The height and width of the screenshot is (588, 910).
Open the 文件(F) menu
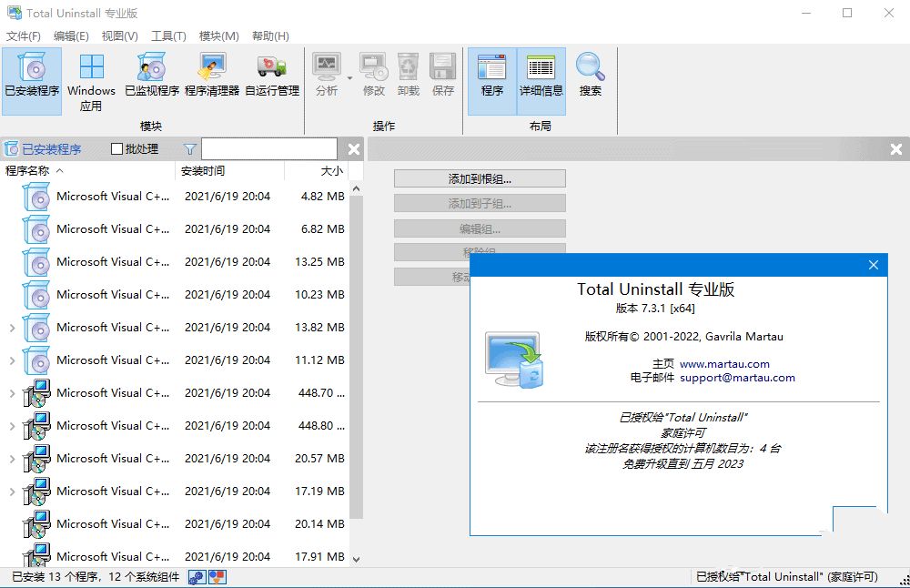(x=24, y=36)
